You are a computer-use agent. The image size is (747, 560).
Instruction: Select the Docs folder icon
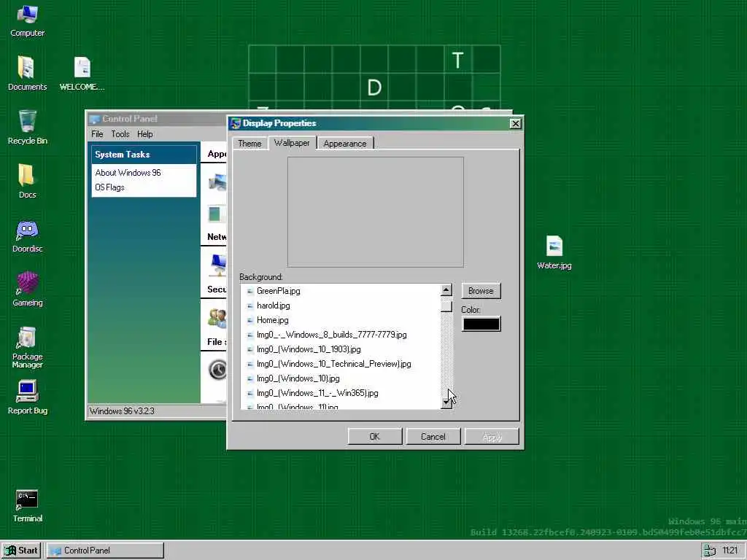tap(27, 181)
